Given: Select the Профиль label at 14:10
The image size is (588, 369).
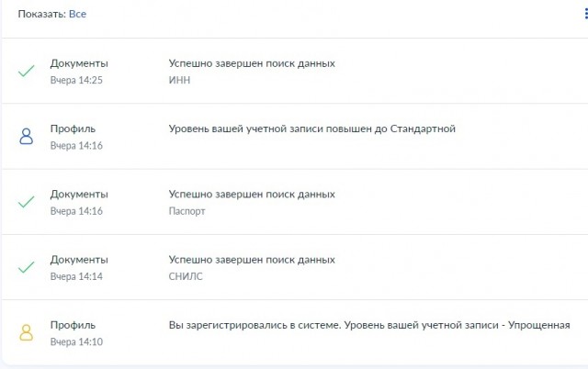Looking at the screenshot, I should (73, 325).
